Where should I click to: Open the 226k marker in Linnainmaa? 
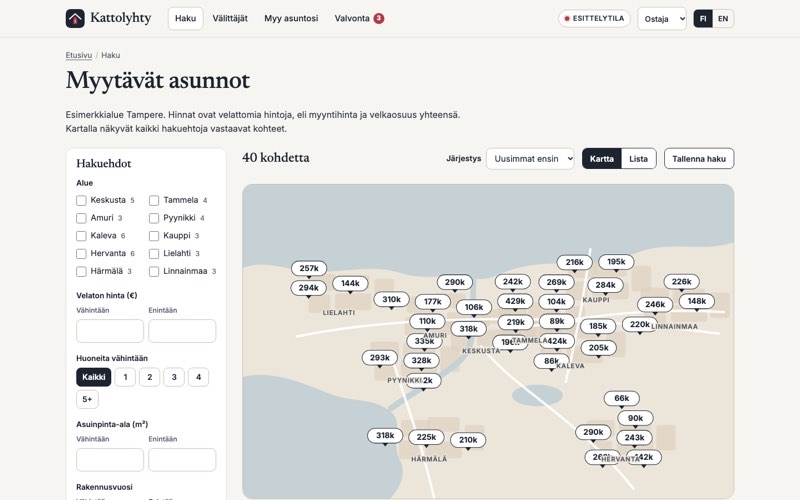point(682,282)
